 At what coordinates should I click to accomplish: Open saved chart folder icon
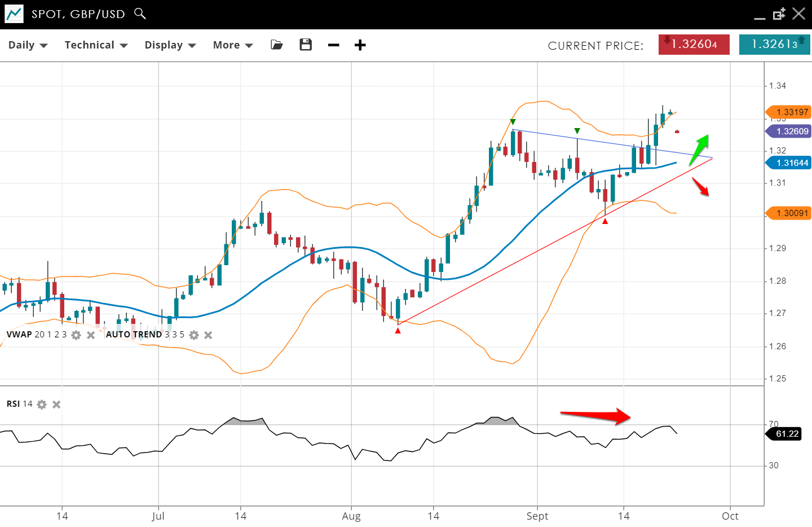click(x=277, y=45)
